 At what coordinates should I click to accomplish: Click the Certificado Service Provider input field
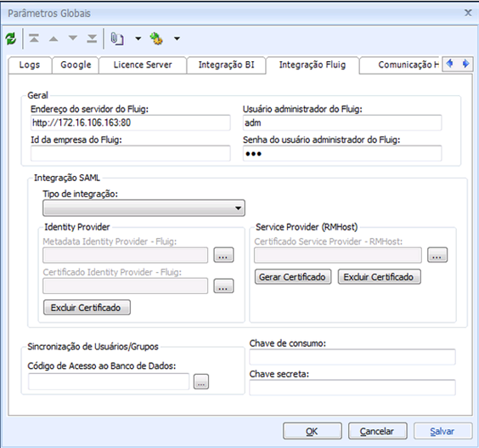pos(338,255)
